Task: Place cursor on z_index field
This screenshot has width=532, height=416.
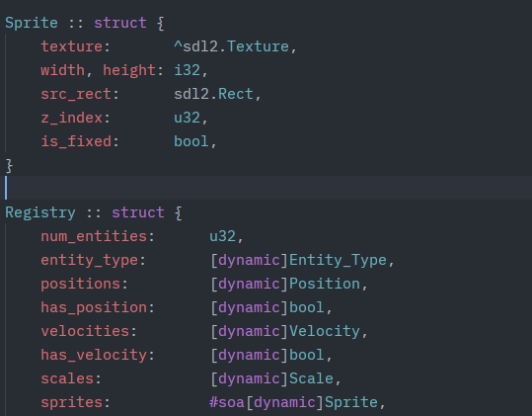Action: [x=72, y=118]
